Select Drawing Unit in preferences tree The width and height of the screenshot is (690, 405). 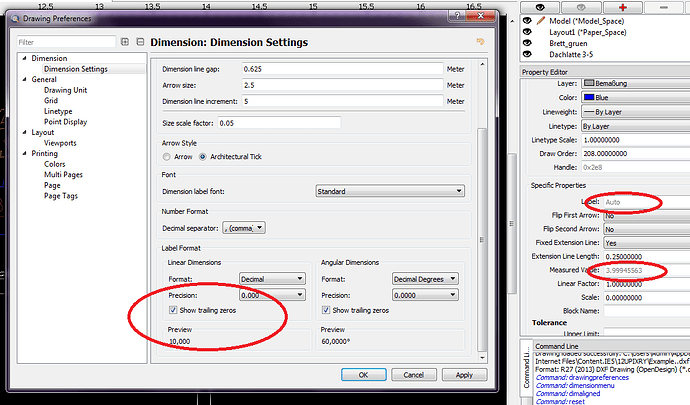(67, 90)
